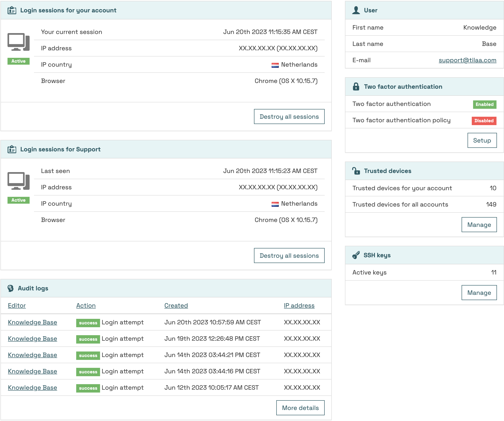Click the Active keys count '11'

tap(494, 272)
